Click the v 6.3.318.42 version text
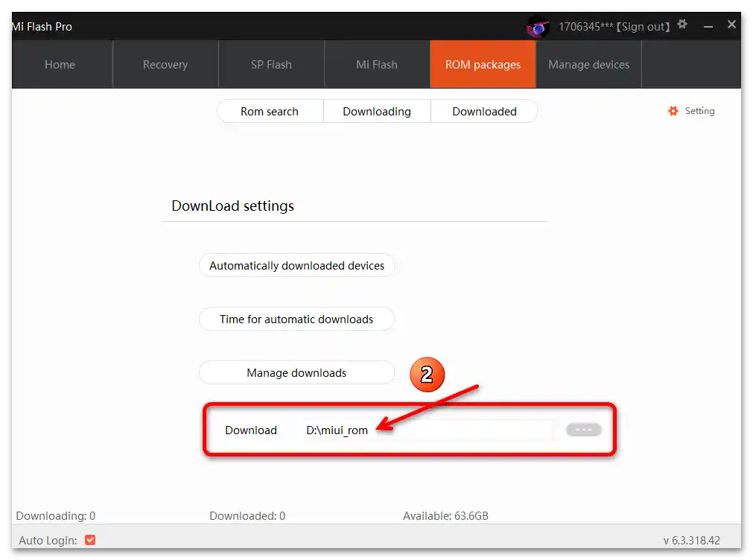The image size is (753, 560). (x=691, y=541)
